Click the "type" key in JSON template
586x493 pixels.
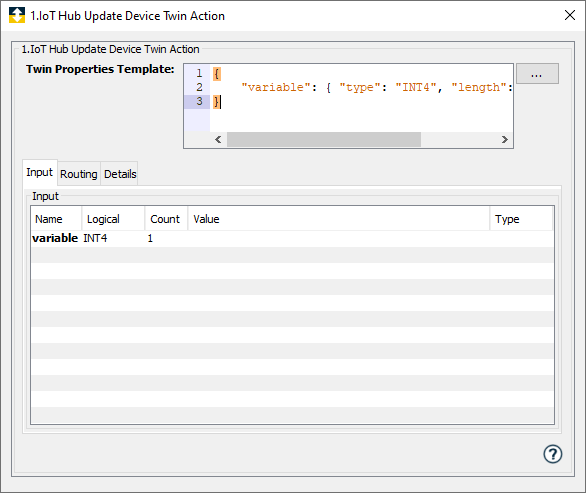coord(360,87)
